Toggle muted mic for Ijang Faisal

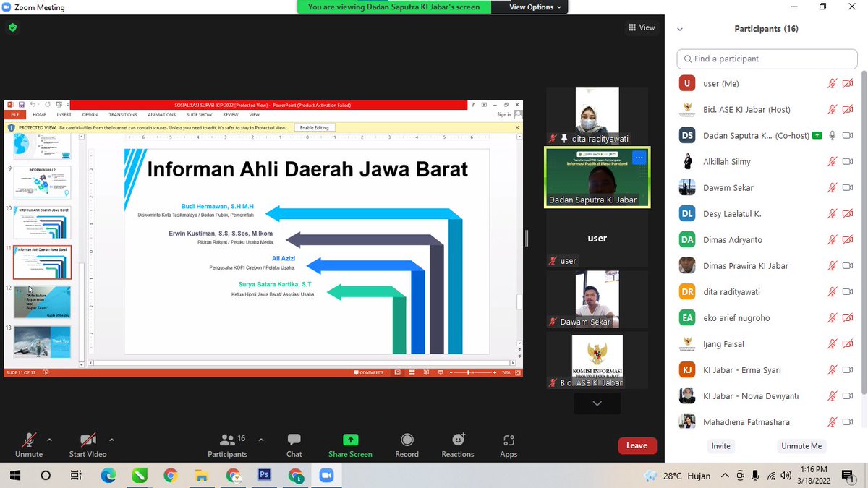point(832,344)
